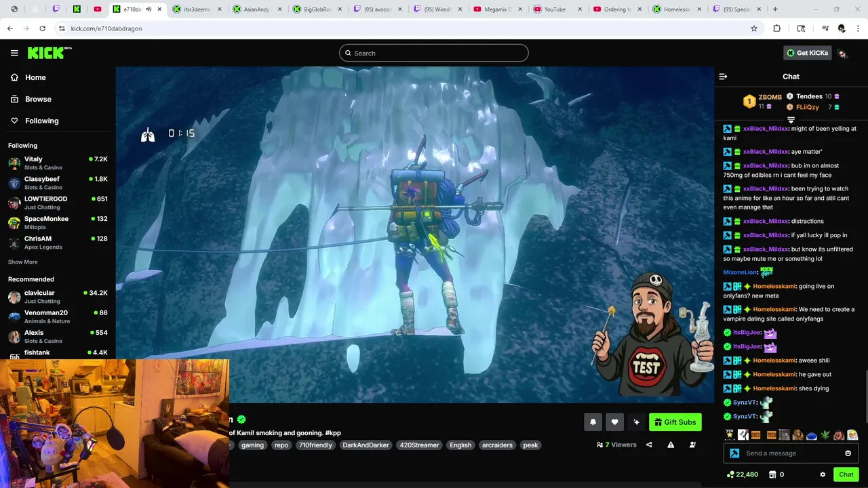Open LOWTIERGOD channel in Following
This screenshot has height=488, width=868.
pos(58,203)
